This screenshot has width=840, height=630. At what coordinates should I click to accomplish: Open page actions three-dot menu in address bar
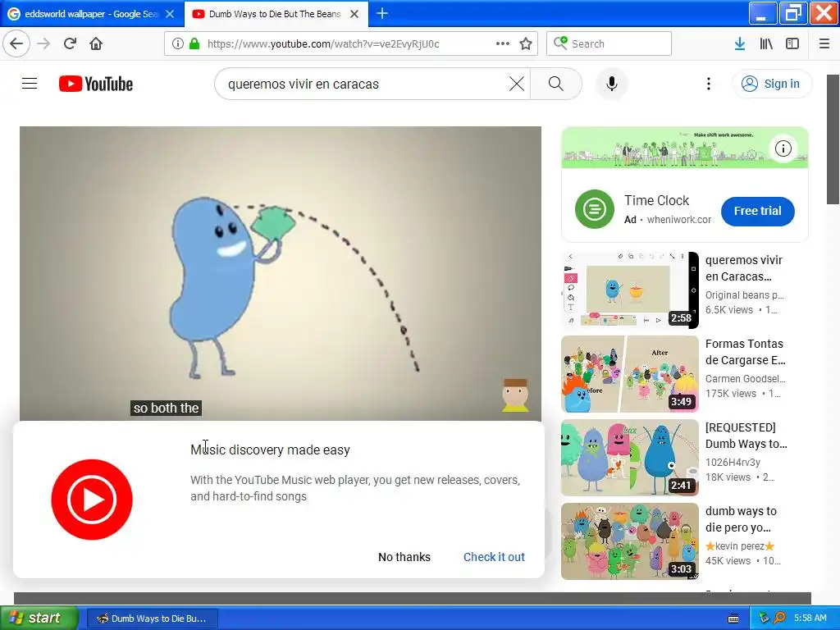point(503,44)
